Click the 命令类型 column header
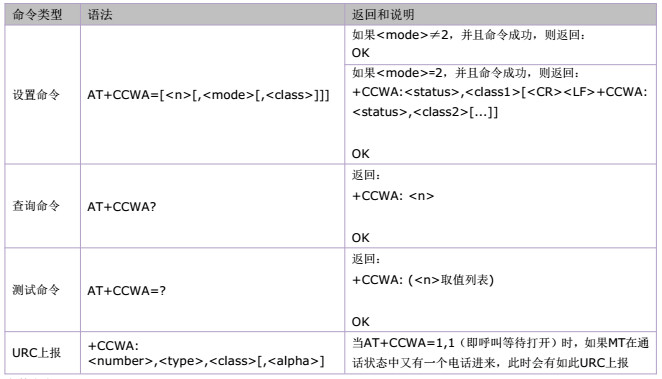The width and height of the screenshot is (662, 379). (x=37, y=15)
